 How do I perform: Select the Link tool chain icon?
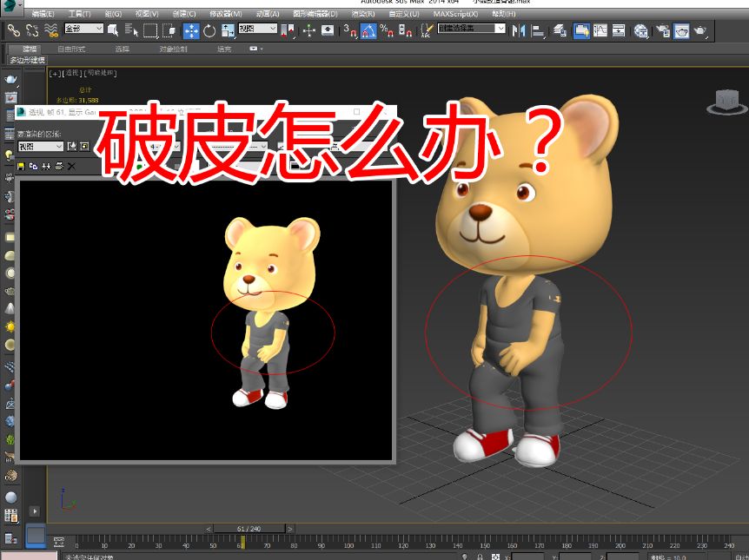[x=14, y=30]
